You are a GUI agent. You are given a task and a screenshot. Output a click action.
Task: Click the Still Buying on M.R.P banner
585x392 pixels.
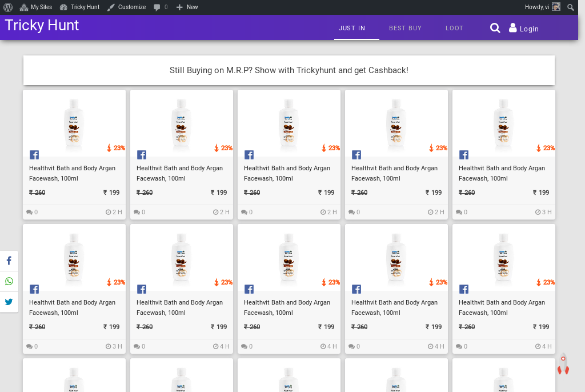click(289, 70)
